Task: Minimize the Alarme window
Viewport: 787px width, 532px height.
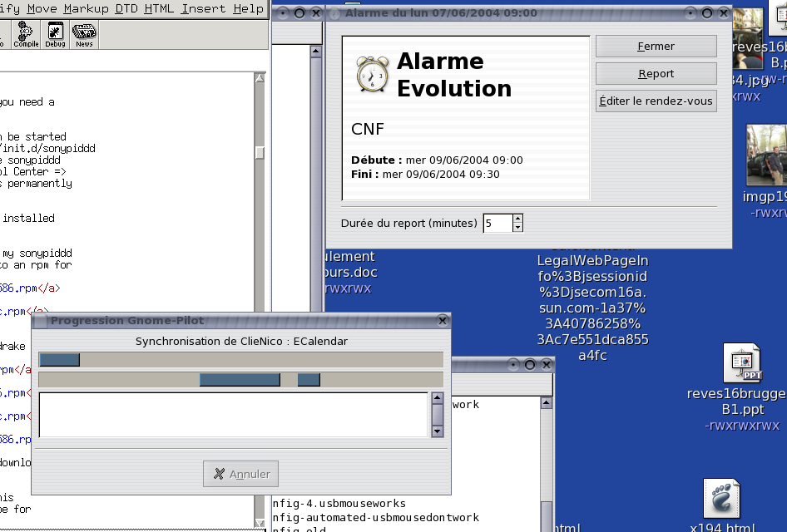Action: 690,13
